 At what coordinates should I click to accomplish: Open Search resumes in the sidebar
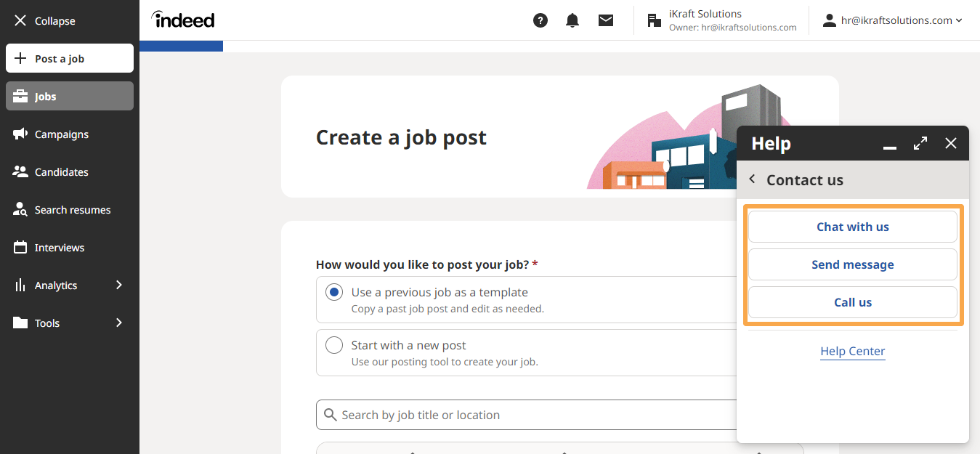(70, 209)
